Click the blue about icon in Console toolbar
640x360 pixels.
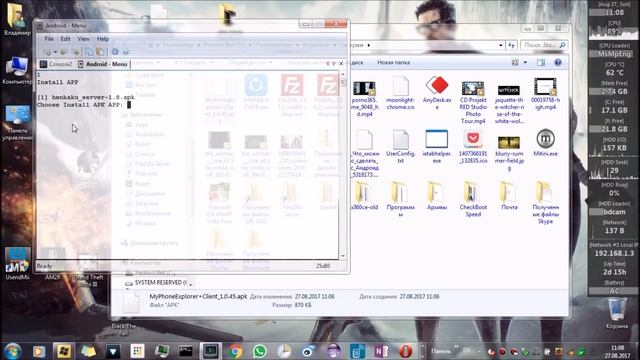115,52
